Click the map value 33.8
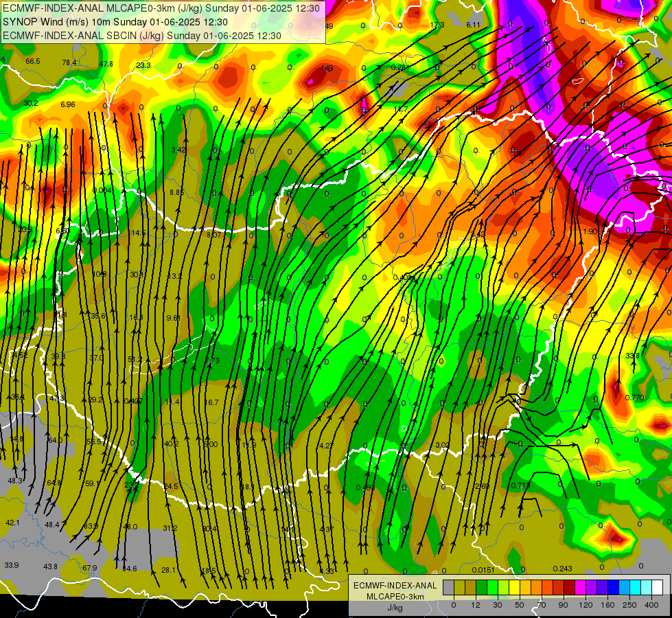This screenshot has height=618, width=672. point(632,356)
